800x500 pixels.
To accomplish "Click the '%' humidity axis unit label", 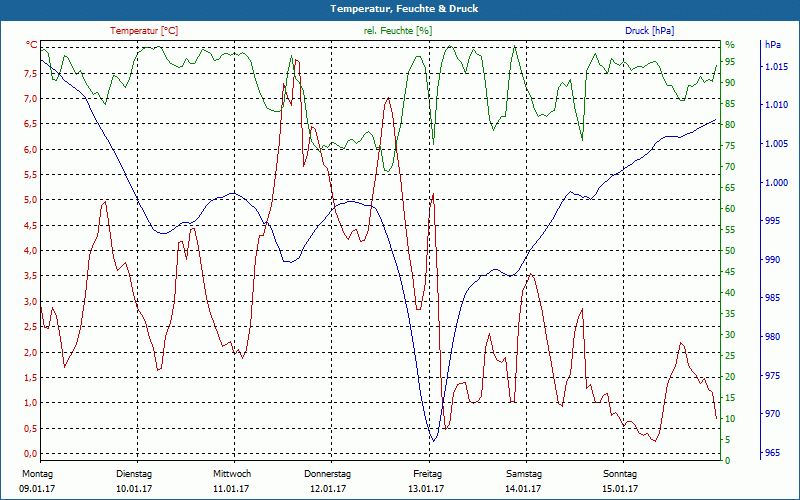I will (730, 45).
